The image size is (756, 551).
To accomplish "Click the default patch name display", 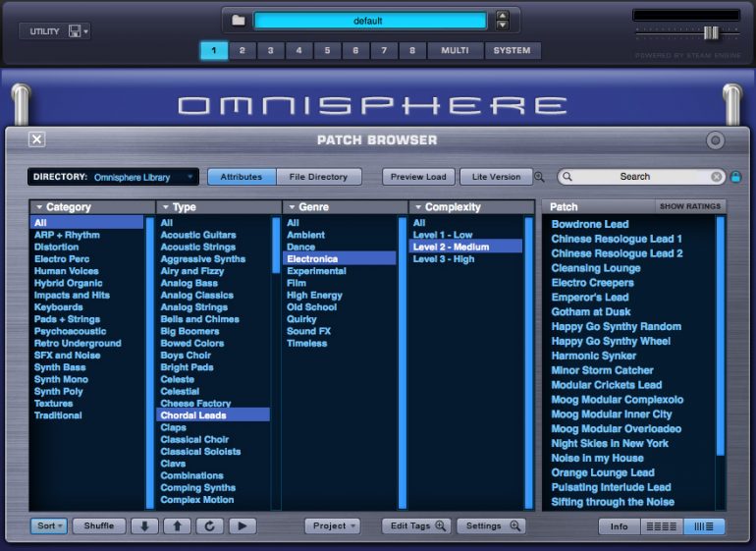I will pos(370,21).
